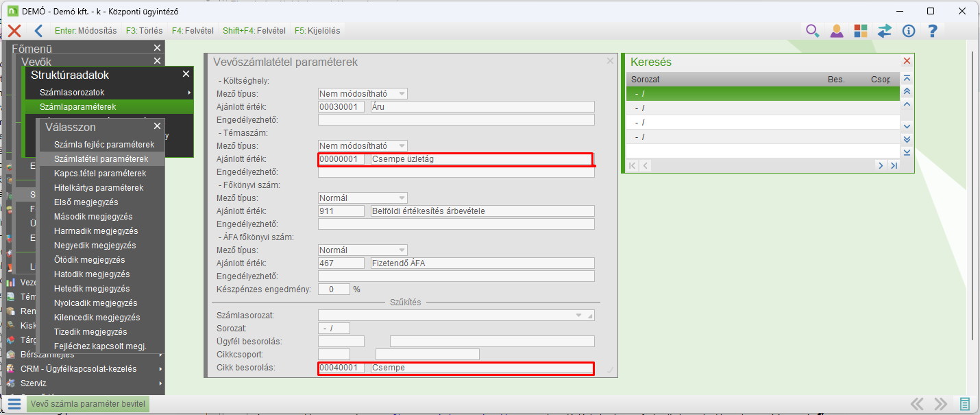Viewport: 980px width, 415px height.
Task: Open the user profile icon
Action: [836, 30]
